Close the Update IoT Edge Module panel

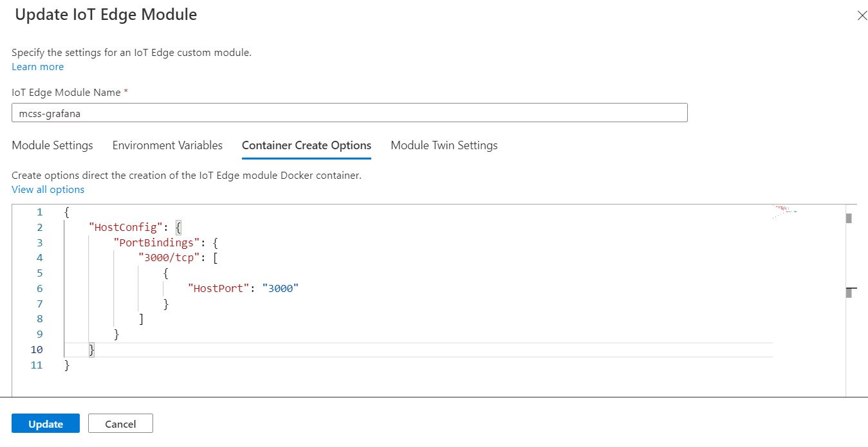(x=862, y=16)
